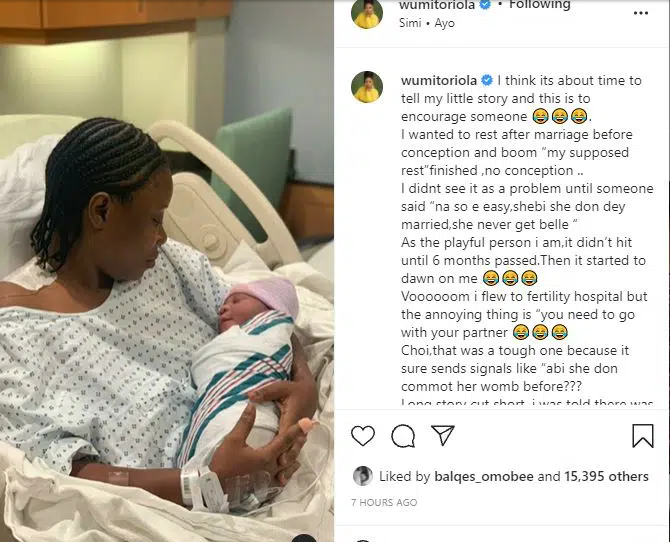670x542 pixels.
Task: Click the header verified checkmark badge
Action: point(485,5)
